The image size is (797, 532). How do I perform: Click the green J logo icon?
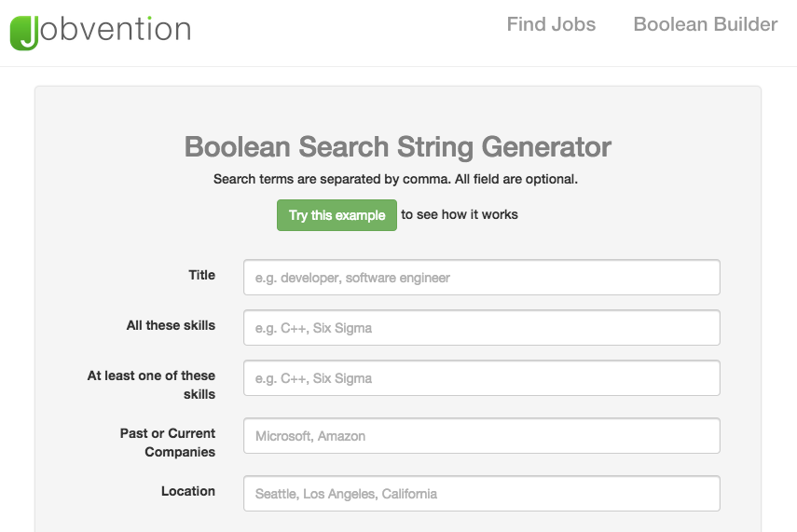tap(24, 33)
